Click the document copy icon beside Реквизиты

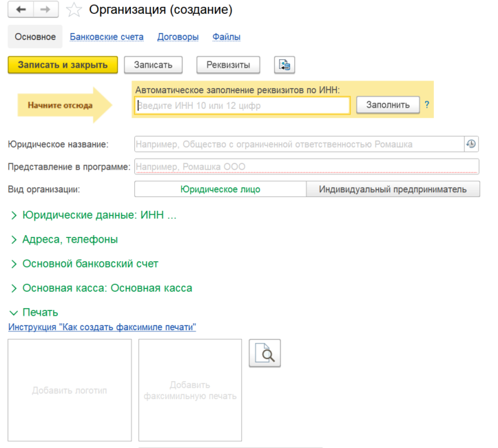[x=284, y=65]
